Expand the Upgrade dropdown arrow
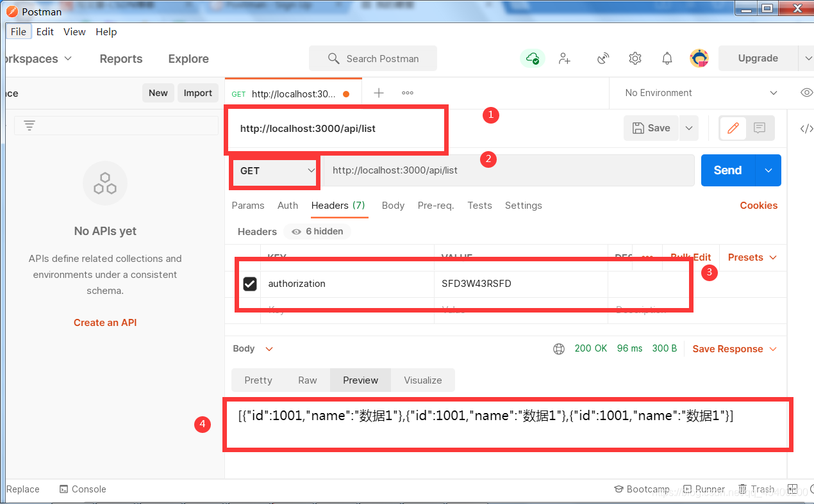The height and width of the screenshot is (504, 814). point(806,58)
